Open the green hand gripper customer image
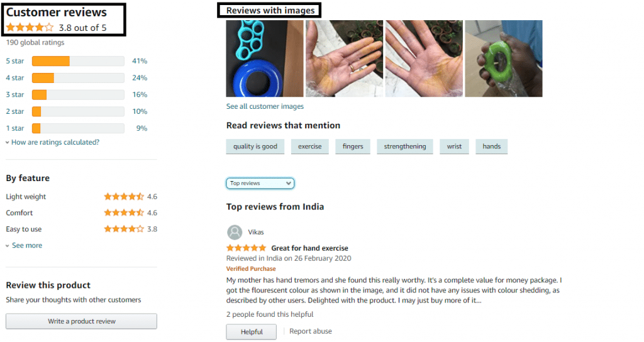The image size is (644, 342). click(x=504, y=58)
